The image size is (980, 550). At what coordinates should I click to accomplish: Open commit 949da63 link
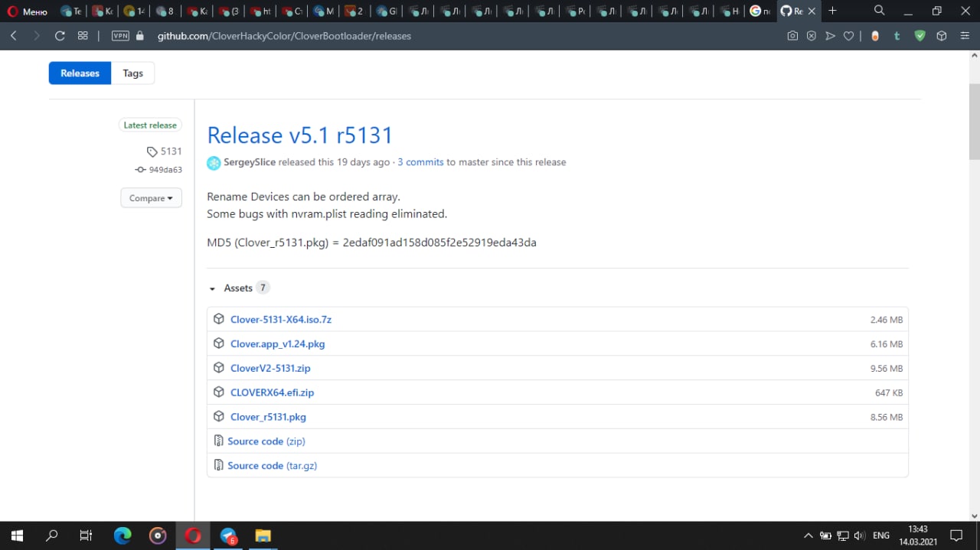(158, 170)
